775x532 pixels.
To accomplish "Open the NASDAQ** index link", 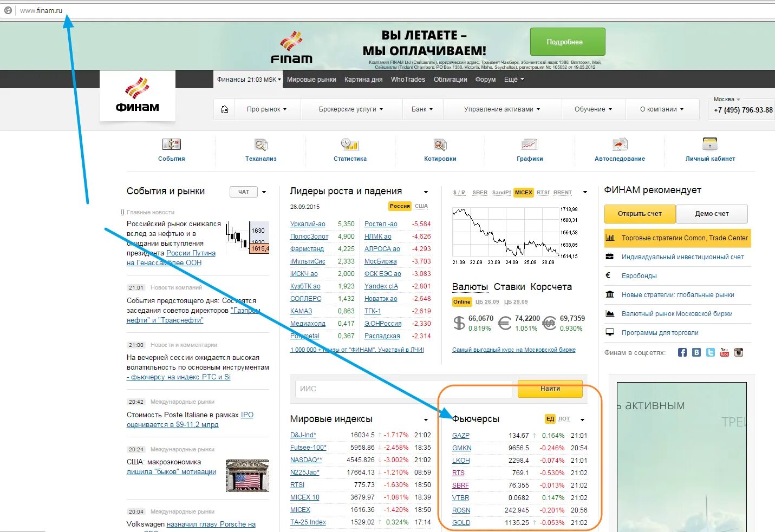I will tap(306, 460).
